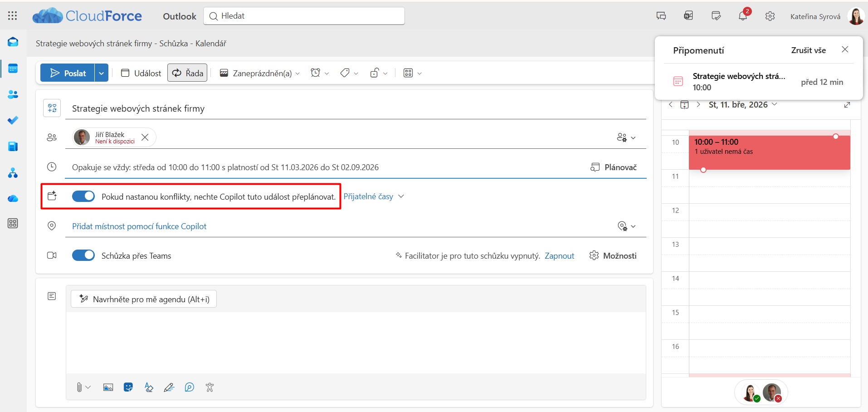Image resolution: width=868 pixels, height=412 pixels.
Task: Click Navrhněte pro mě agendu button
Action: coord(144,299)
